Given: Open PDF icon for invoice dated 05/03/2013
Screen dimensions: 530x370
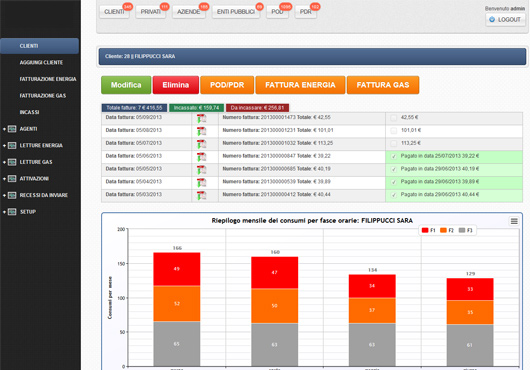Looking at the screenshot, I should click(x=201, y=196).
